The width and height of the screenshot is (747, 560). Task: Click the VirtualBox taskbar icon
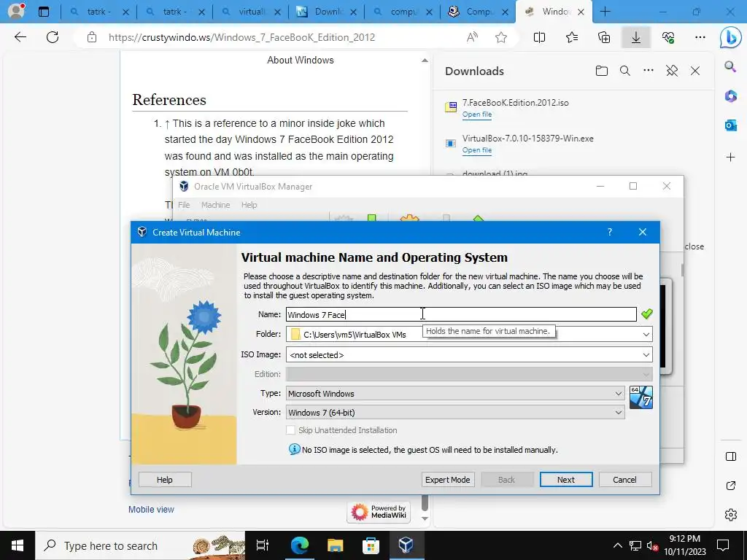(406, 545)
